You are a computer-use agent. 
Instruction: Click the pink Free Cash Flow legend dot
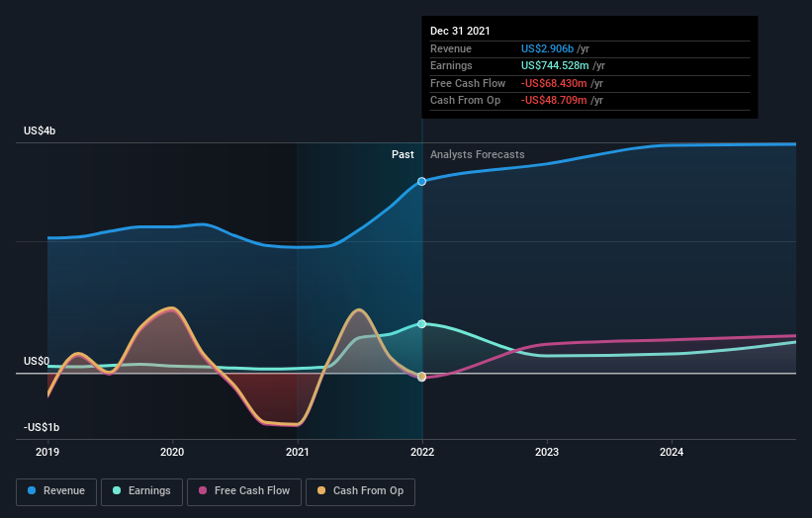click(x=203, y=490)
